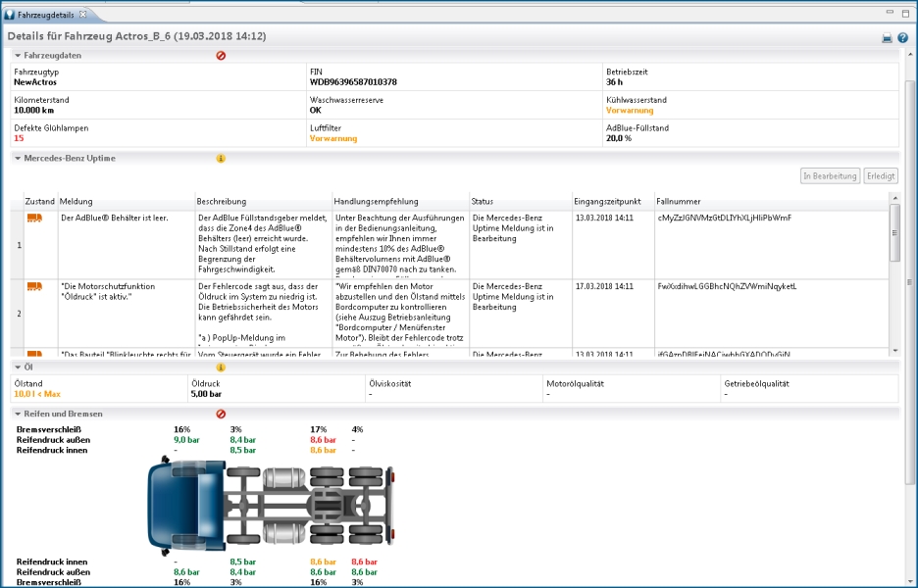Viewport: 918px width, 588px height.
Task: Click the yellow warning icon beside Öl
Action: (x=221, y=367)
